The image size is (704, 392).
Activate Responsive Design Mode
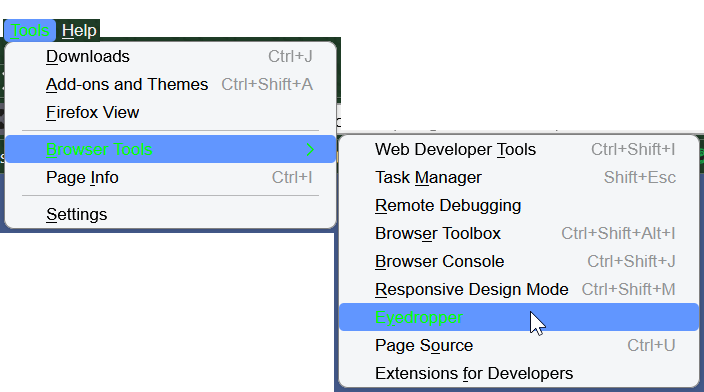tap(519, 290)
